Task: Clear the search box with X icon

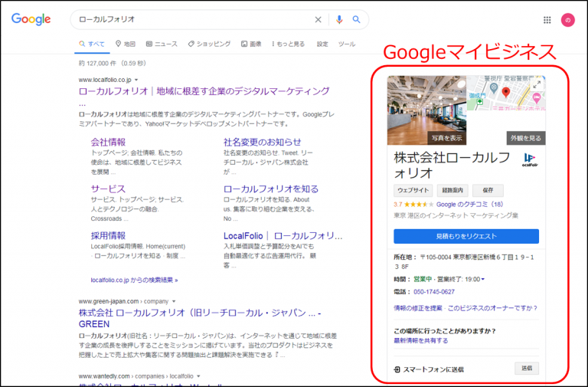Action: coord(318,19)
